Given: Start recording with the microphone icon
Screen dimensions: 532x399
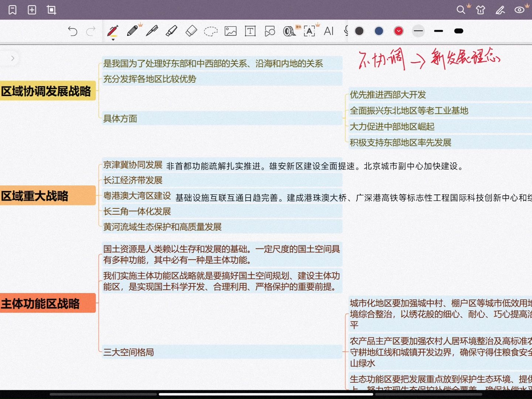Looking at the screenshot, I should (346, 31).
